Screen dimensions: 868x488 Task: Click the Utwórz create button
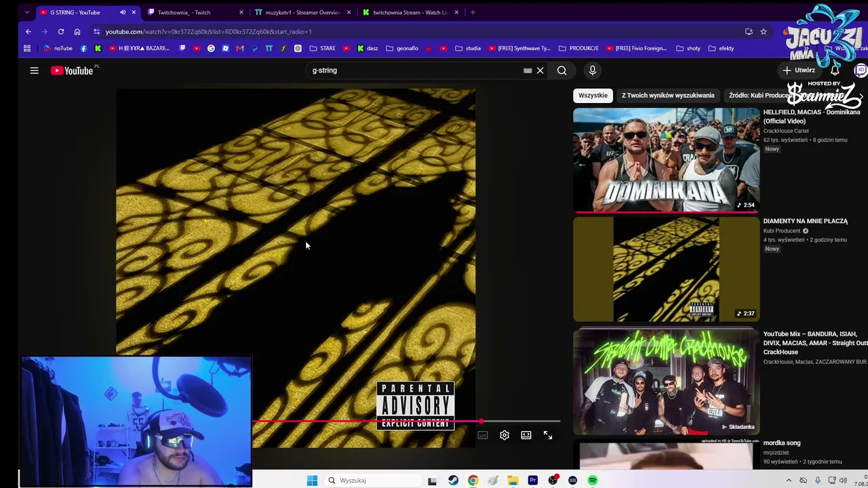click(x=799, y=70)
